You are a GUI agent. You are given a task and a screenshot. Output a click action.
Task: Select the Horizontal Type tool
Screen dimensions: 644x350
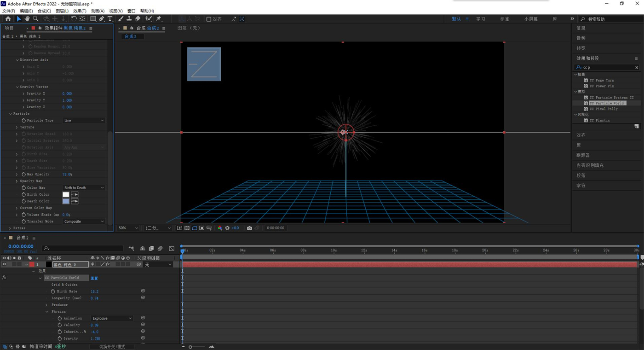(110, 19)
